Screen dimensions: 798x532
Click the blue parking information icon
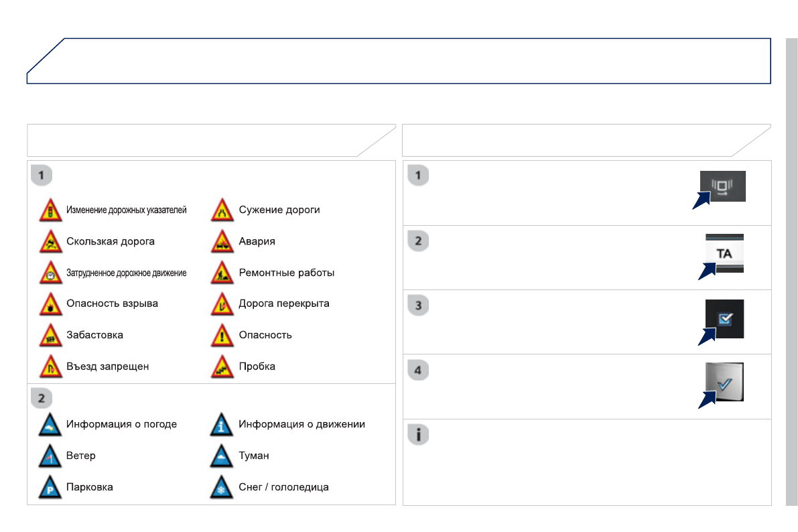[50, 488]
